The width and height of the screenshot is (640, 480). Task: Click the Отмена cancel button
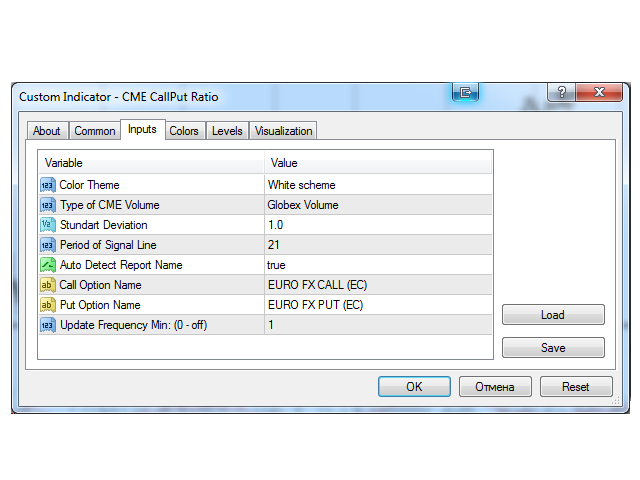tap(495, 387)
